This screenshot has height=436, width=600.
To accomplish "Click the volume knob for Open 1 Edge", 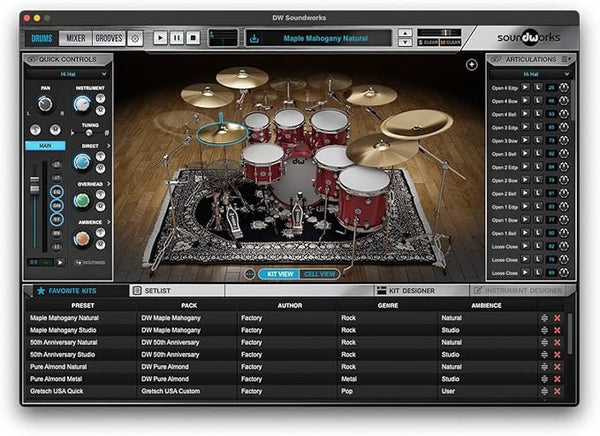I will point(564,207).
